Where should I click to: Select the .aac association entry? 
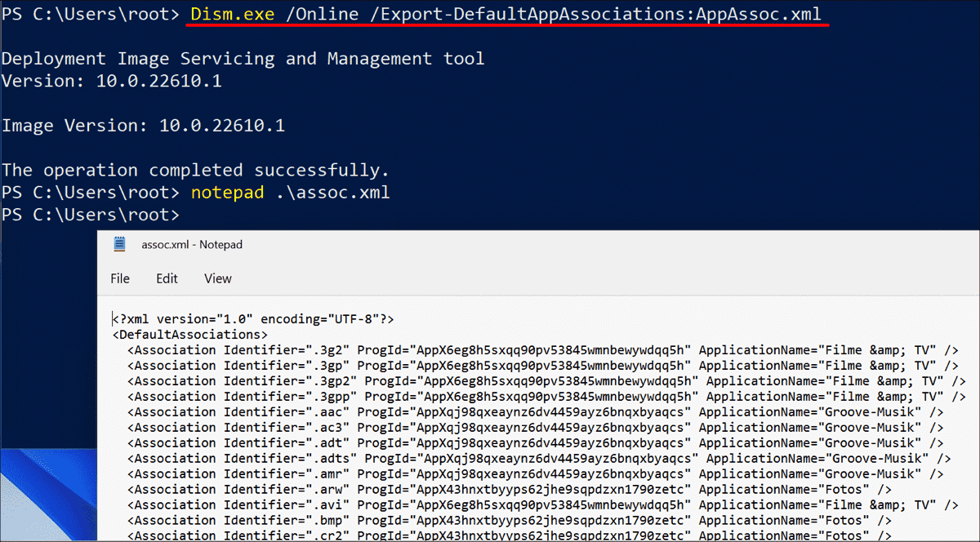point(327,411)
